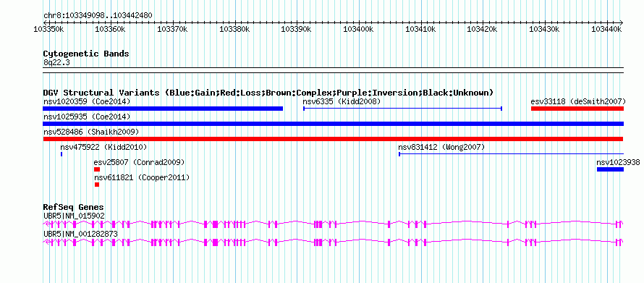Select the UBR5|NM_015902 label
644x283 pixels.
tap(74, 216)
